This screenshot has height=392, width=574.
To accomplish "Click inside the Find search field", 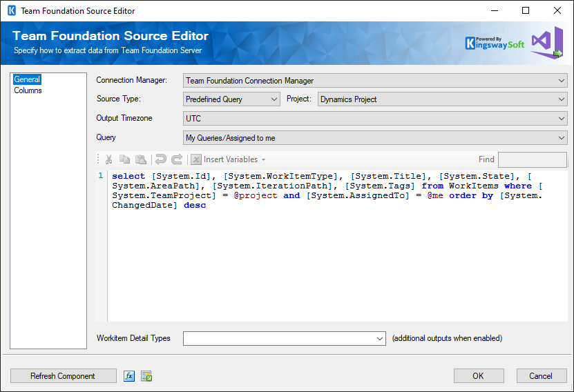I will point(533,159).
